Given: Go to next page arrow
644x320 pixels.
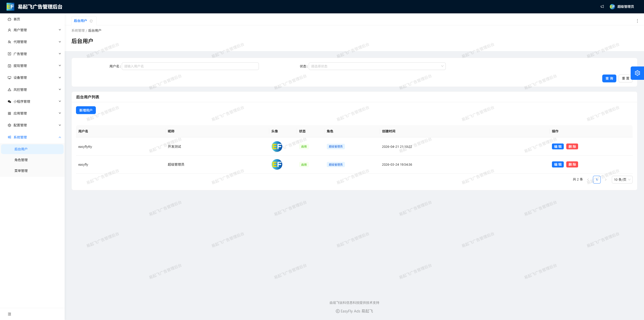Looking at the screenshot, I should [x=606, y=180].
